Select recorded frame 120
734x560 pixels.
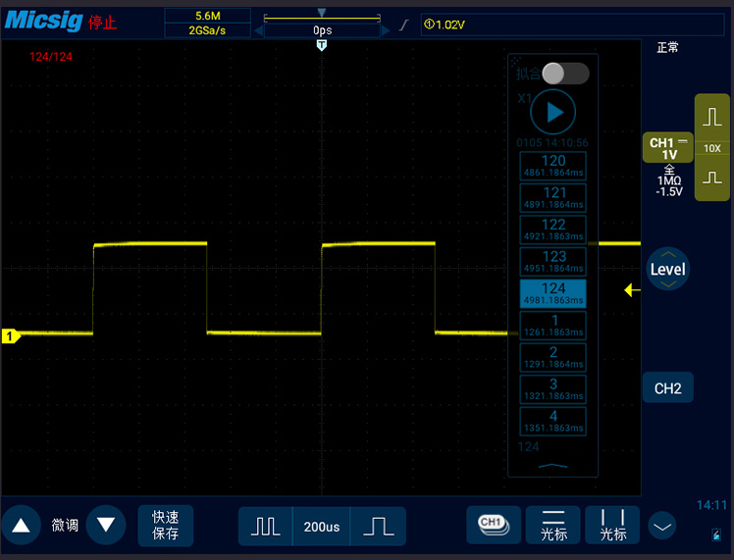[552, 166]
